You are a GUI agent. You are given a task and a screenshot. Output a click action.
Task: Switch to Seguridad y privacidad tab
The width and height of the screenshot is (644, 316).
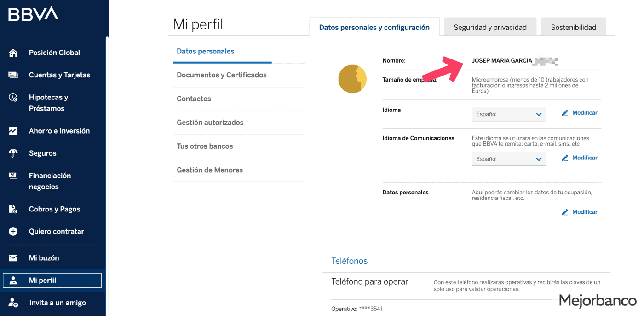click(x=490, y=27)
